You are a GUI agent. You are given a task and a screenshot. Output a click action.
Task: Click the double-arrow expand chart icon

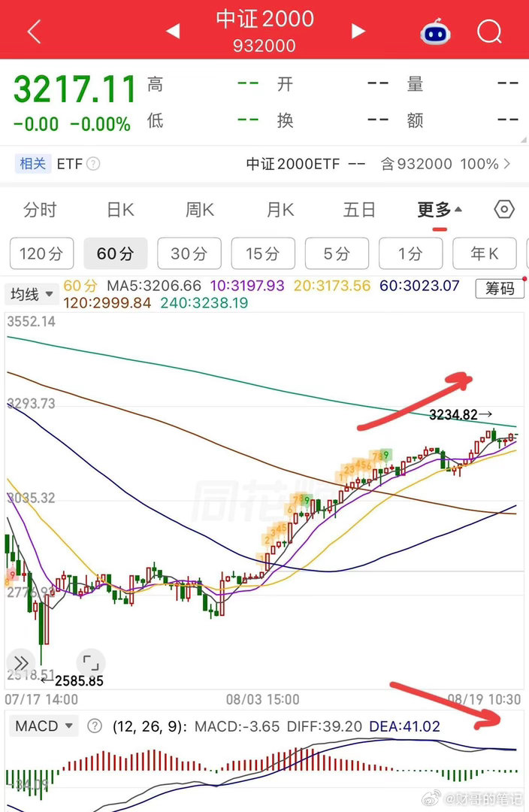coord(21,663)
